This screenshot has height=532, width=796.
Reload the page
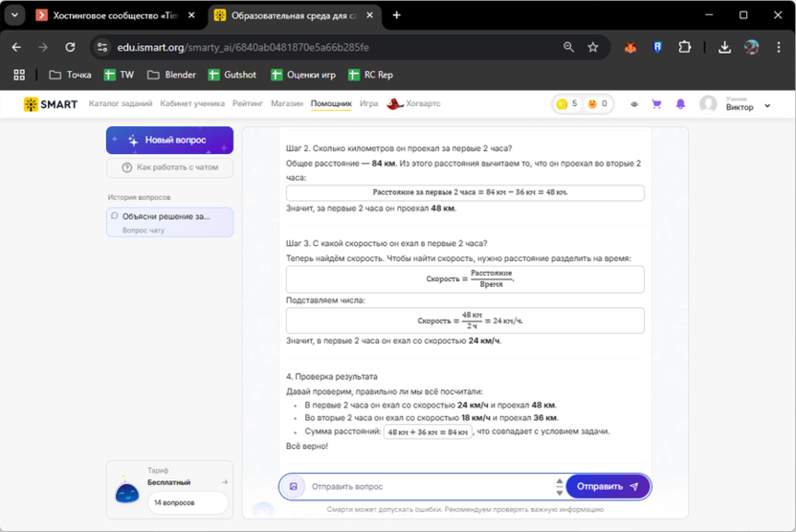tap(70, 47)
